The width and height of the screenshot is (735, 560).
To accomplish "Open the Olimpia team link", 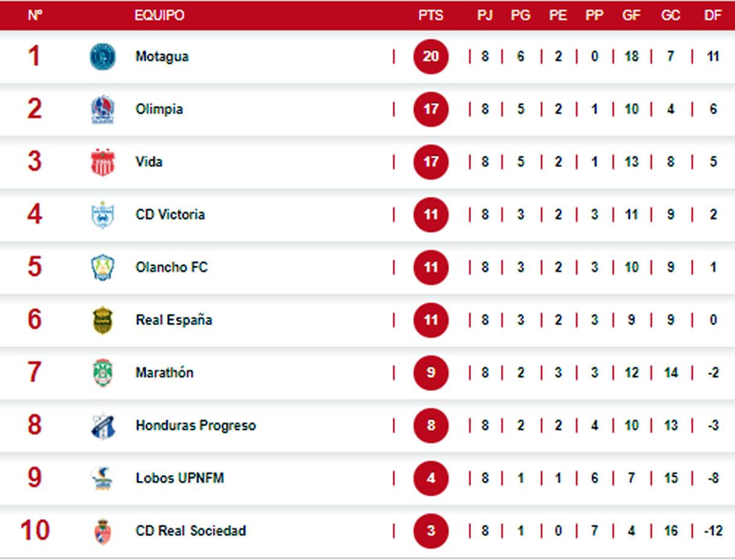I will [x=159, y=110].
